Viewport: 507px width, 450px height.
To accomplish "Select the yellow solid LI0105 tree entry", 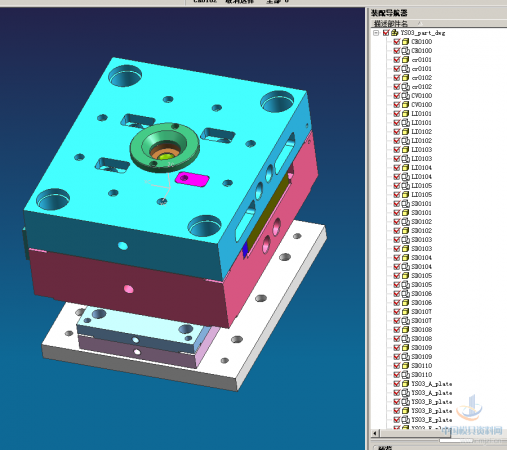I will pos(417,195).
